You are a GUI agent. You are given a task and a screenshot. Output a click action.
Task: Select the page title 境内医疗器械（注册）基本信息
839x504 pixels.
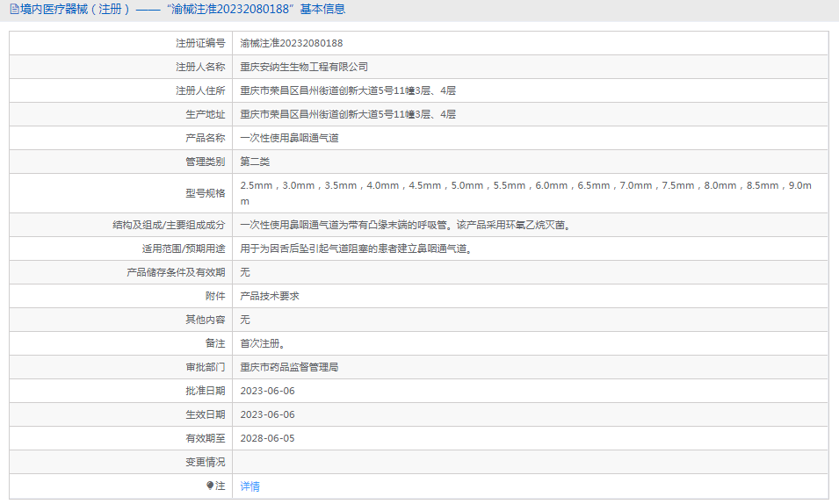click(x=183, y=9)
